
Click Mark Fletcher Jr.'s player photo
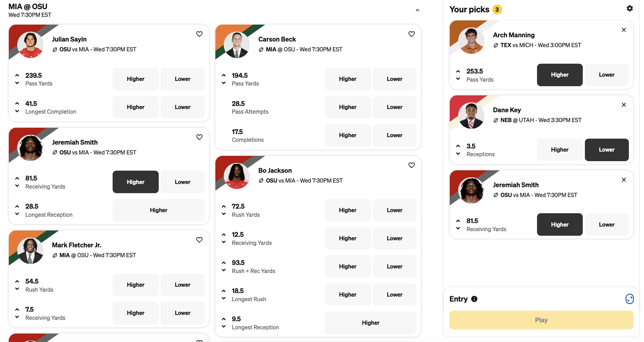[30, 251]
